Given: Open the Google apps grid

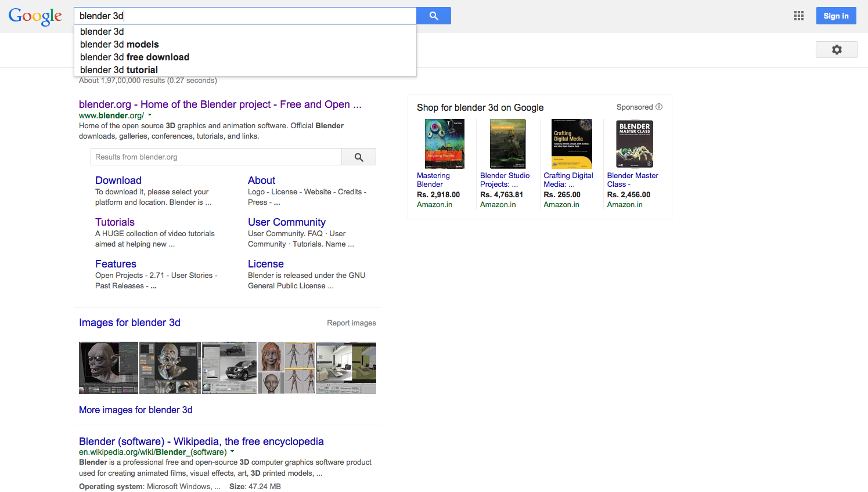Looking at the screenshot, I should pyautogui.click(x=799, y=16).
